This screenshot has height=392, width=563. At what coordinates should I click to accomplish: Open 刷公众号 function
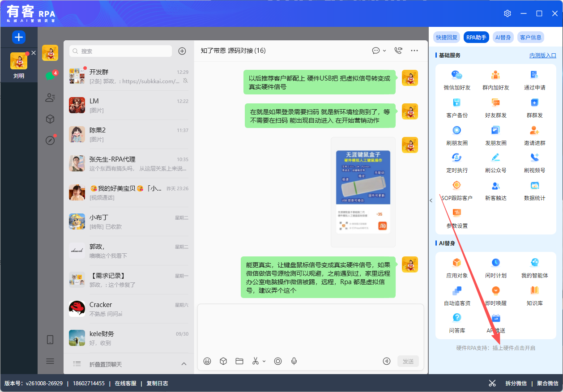[x=495, y=163]
